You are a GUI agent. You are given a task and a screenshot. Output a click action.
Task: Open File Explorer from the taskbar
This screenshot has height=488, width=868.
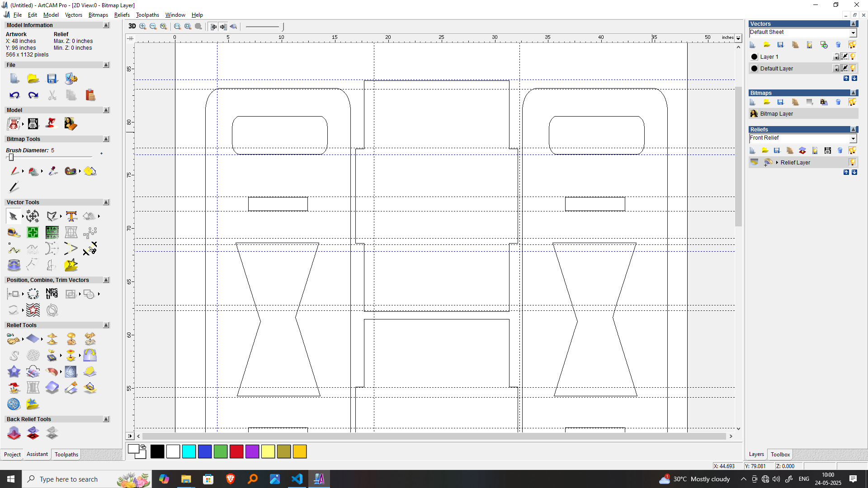pyautogui.click(x=186, y=479)
